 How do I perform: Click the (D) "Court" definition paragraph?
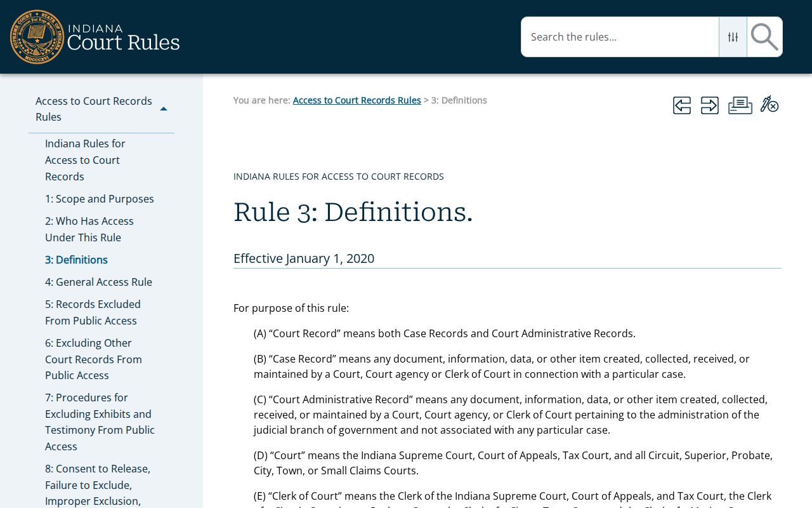pos(513,463)
